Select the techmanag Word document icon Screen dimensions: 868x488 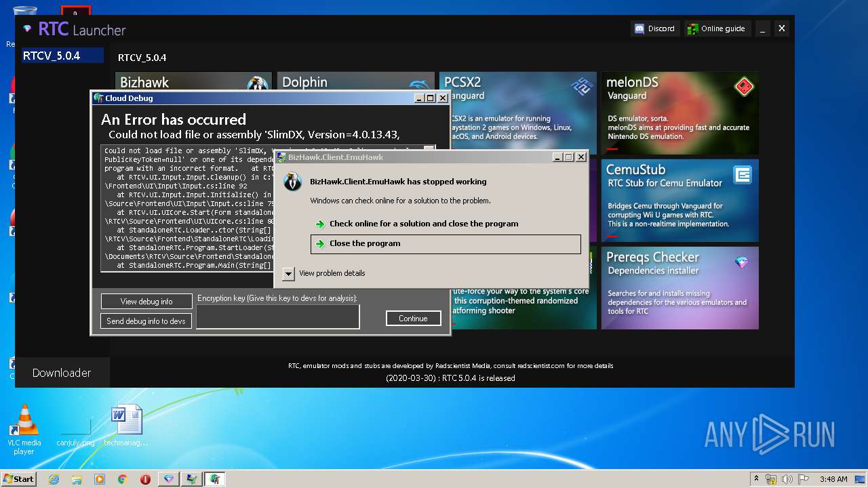[x=127, y=426]
